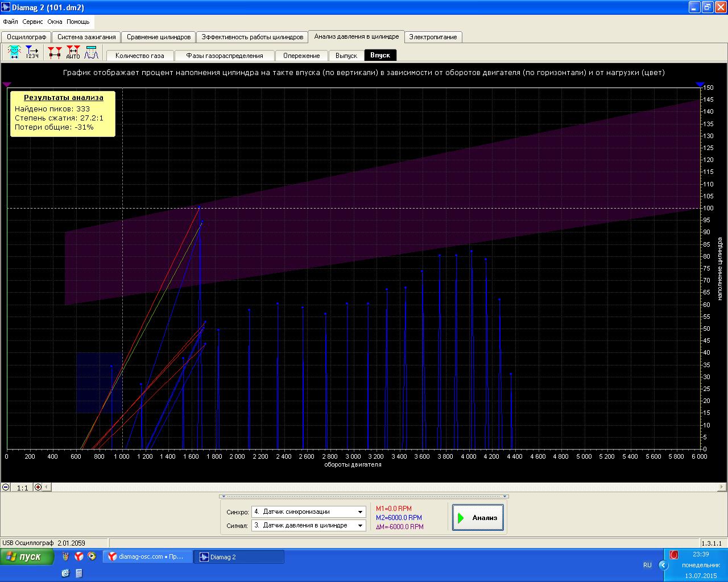Click the 'Степень сжатия: 27.2:1' result line
Viewport: 728px width, 582px height.
59,118
